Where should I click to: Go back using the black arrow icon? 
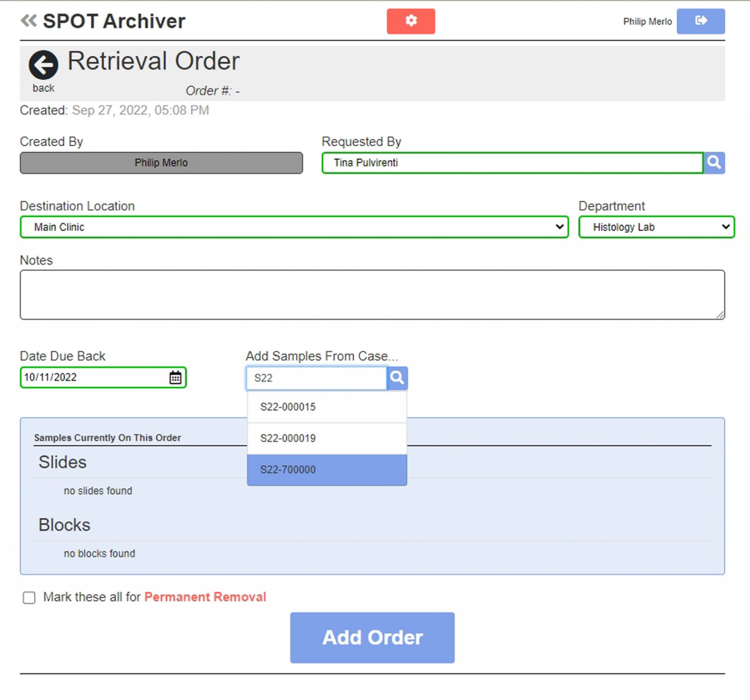click(43, 65)
